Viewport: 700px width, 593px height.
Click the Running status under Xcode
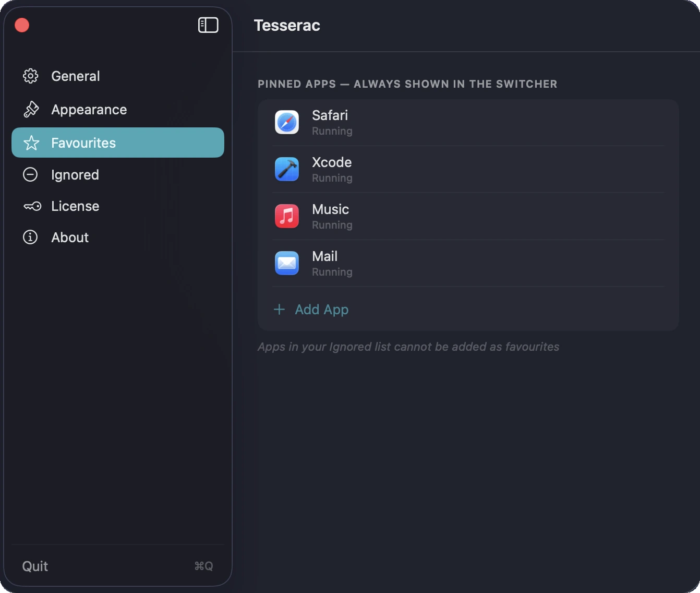(332, 179)
